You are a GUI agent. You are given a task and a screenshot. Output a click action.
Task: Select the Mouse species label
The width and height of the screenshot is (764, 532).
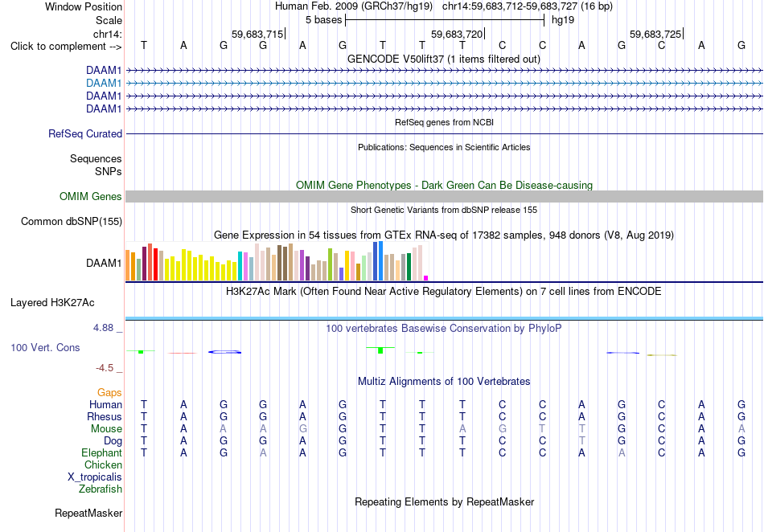coord(106,429)
